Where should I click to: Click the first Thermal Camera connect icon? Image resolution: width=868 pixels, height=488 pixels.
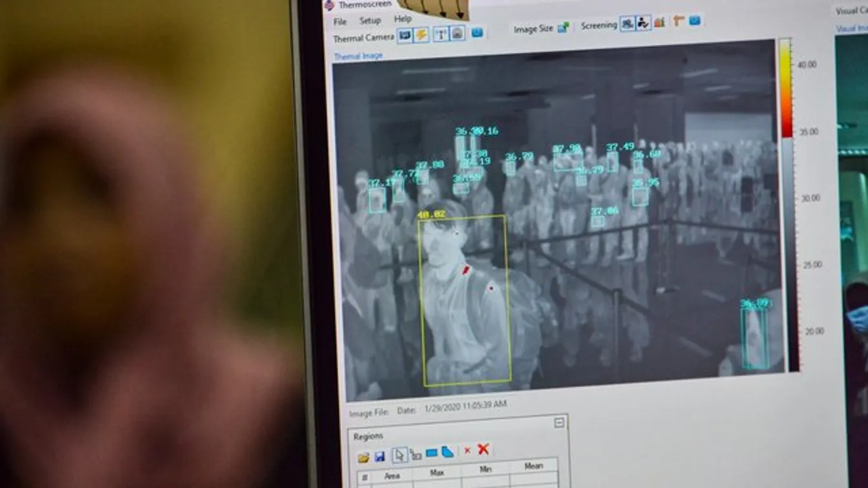click(x=405, y=35)
